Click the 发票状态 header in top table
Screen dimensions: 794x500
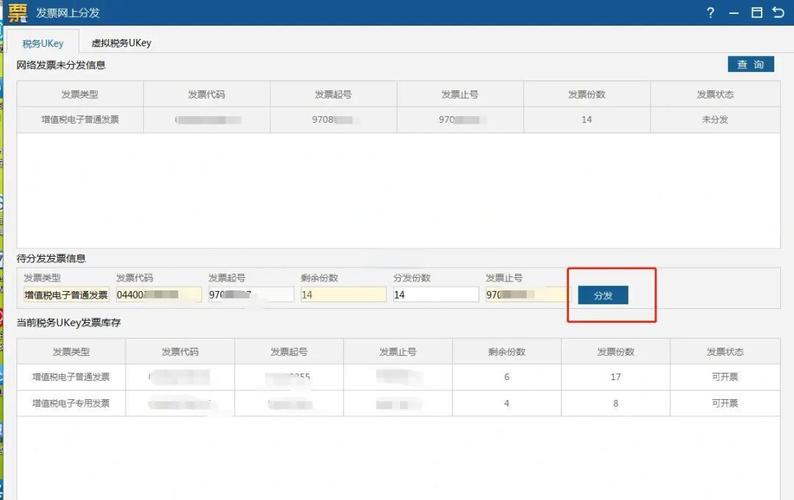(x=715, y=94)
